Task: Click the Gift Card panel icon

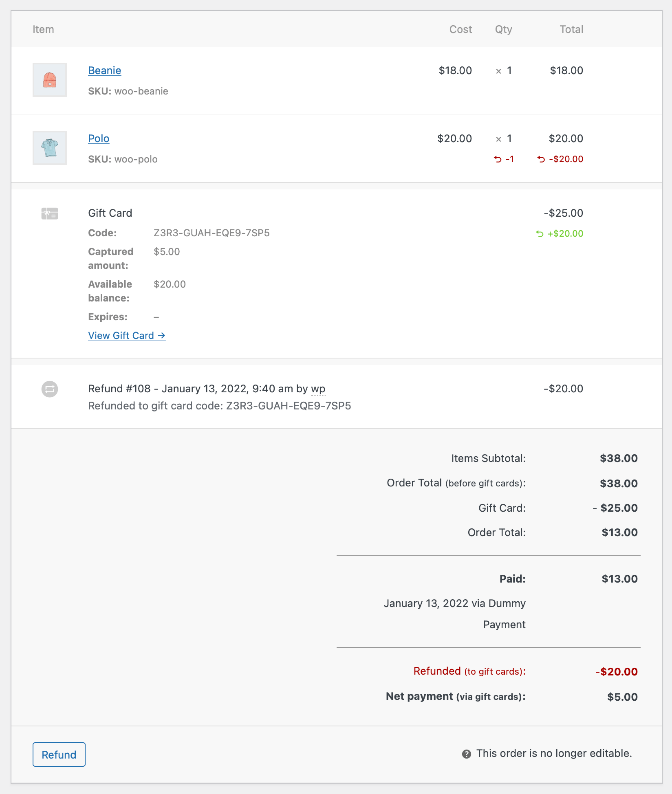Action: (x=49, y=213)
